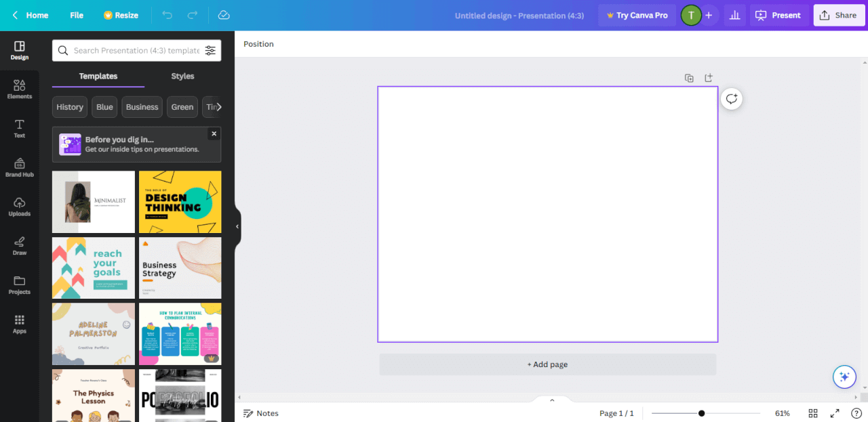Open the Apps panel
The image size is (868, 422).
[19, 324]
